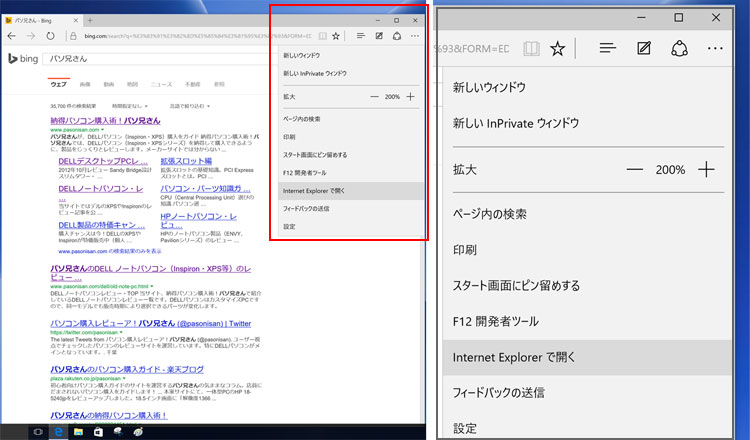Click the 200% zoom value in enlarged menu
Viewport: 750px width, 440px height.
click(670, 170)
